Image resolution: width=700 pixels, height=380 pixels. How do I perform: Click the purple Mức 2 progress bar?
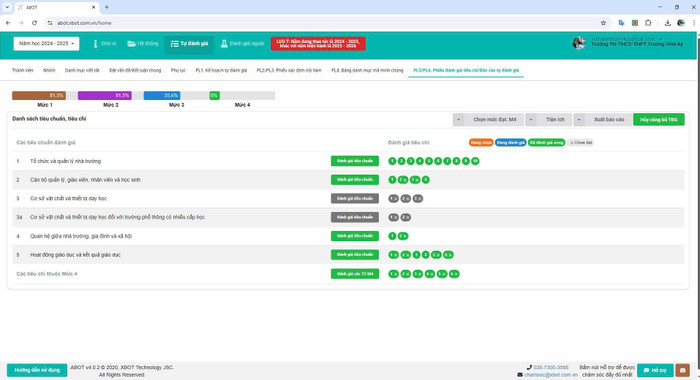point(104,96)
